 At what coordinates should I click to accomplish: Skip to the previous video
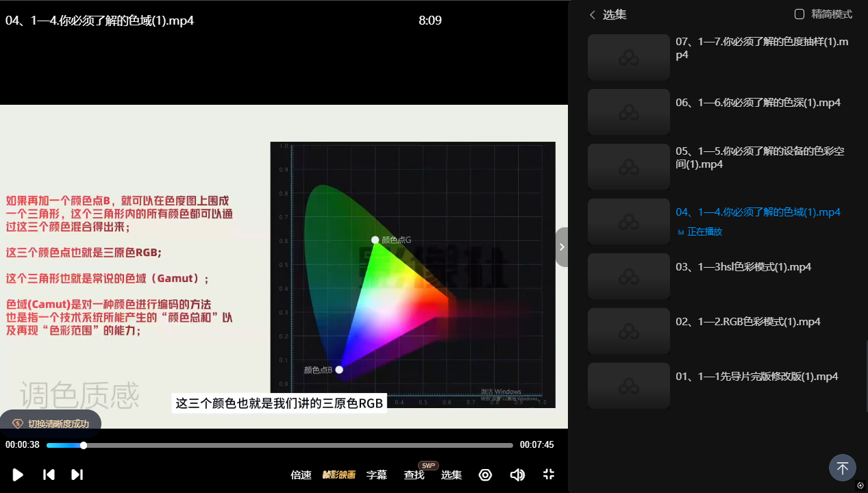49,475
